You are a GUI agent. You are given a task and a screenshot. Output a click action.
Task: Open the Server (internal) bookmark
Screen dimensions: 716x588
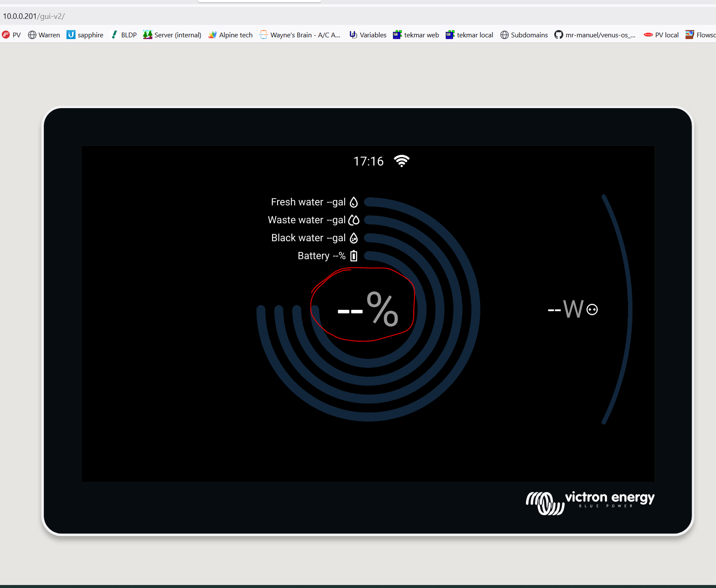172,35
